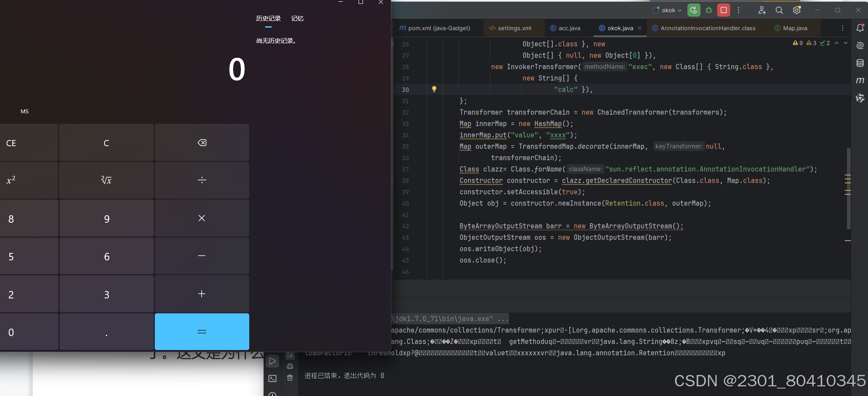Click the 9 warnings indicator
This screenshot has width=868, height=396.
798,43
